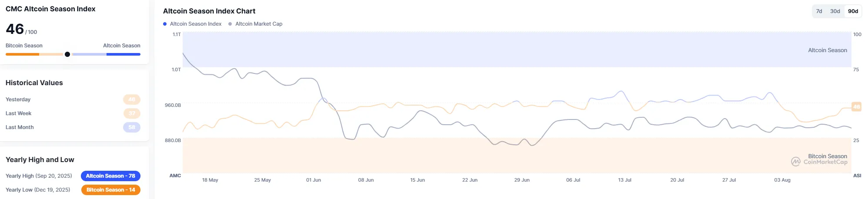Click the orange Bitcoin Season bar segment
Image resolution: width=868 pixels, height=199 pixels.
pos(22,54)
